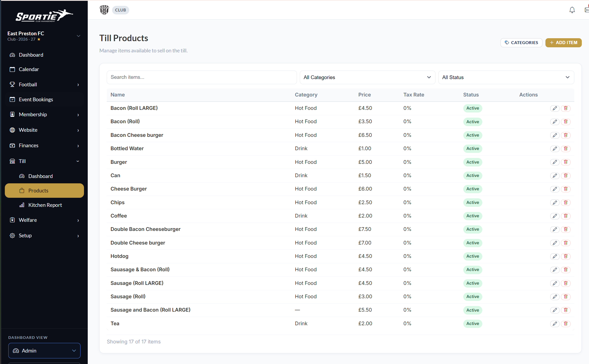The image size is (589, 364).
Task: Open the All Categories dropdown
Action: pos(367,77)
